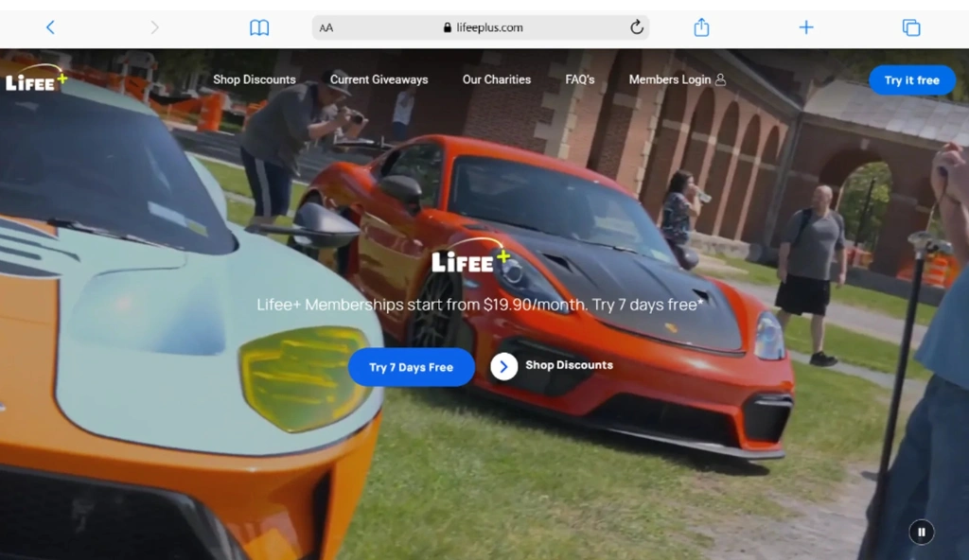The width and height of the screenshot is (969, 560).
Task: Open Members Login link
Action: [x=670, y=79]
